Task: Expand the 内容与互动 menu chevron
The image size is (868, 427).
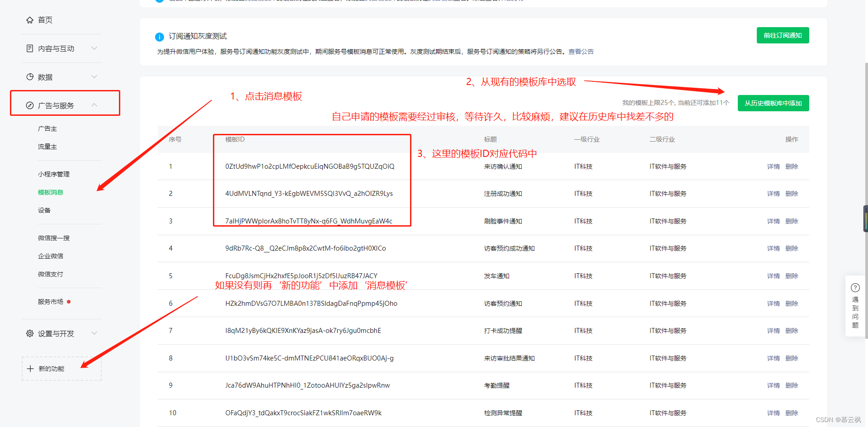Action: (x=94, y=48)
